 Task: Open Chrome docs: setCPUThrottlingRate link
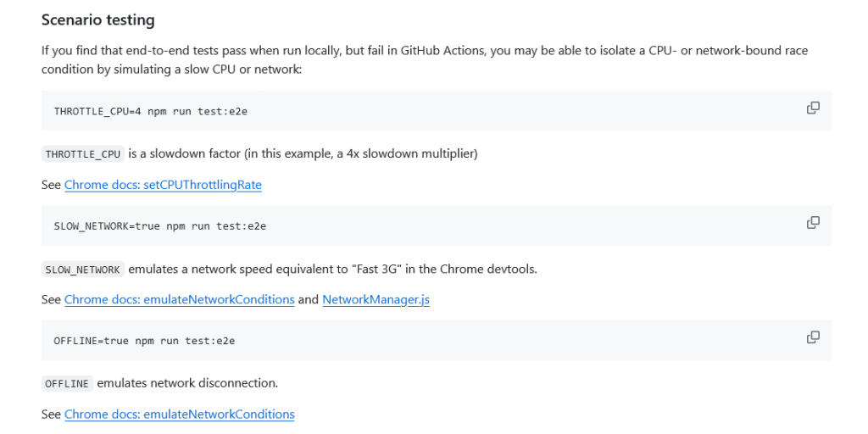click(163, 185)
